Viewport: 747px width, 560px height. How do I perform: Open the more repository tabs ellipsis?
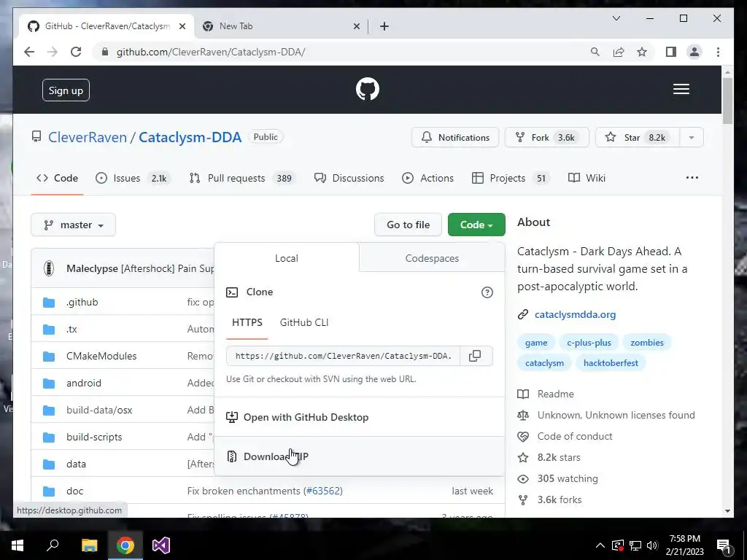coord(692,178)
